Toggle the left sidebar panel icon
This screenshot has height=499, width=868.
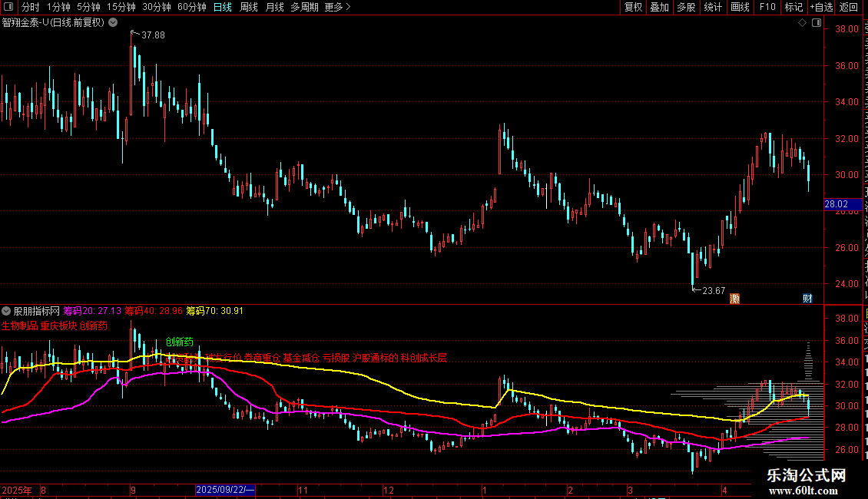[8, 7]
